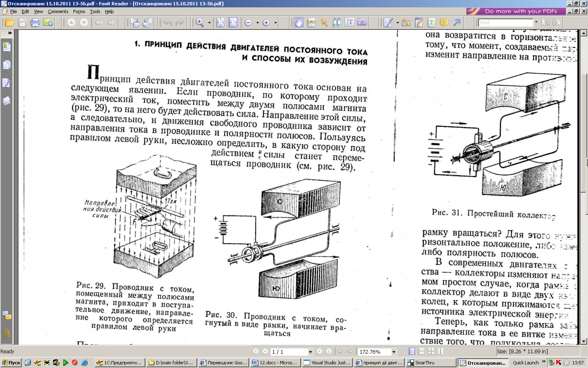Open search with the binoculars icon

(x=337, y=22)
